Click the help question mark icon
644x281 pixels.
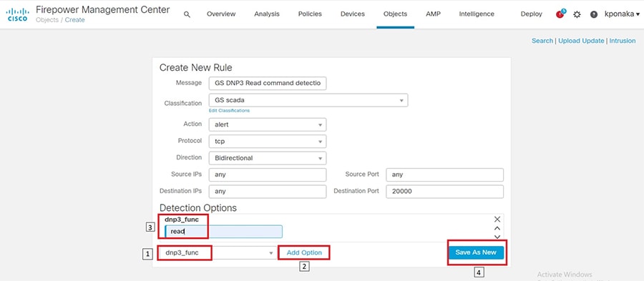click(594, 14)
